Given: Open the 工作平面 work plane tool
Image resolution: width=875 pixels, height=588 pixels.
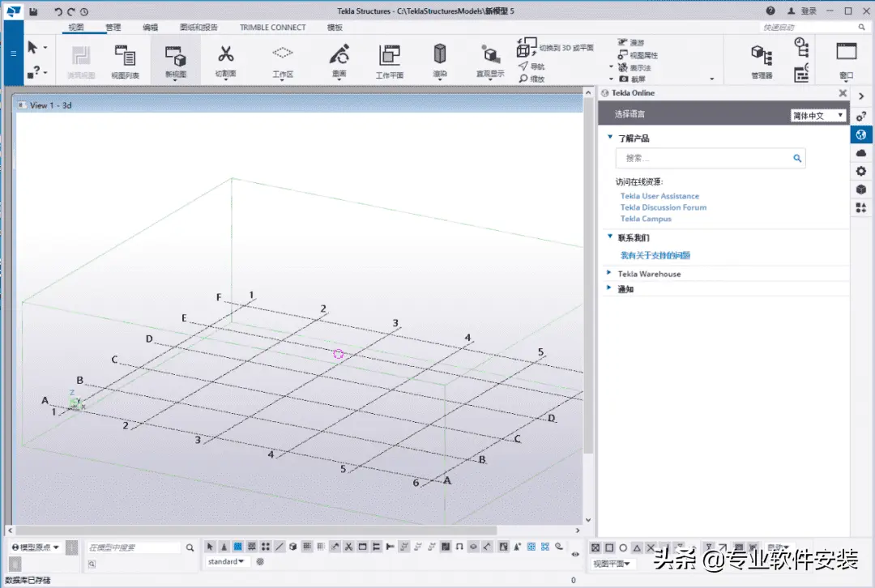Looking at the screenshot, I should point(390,61).
